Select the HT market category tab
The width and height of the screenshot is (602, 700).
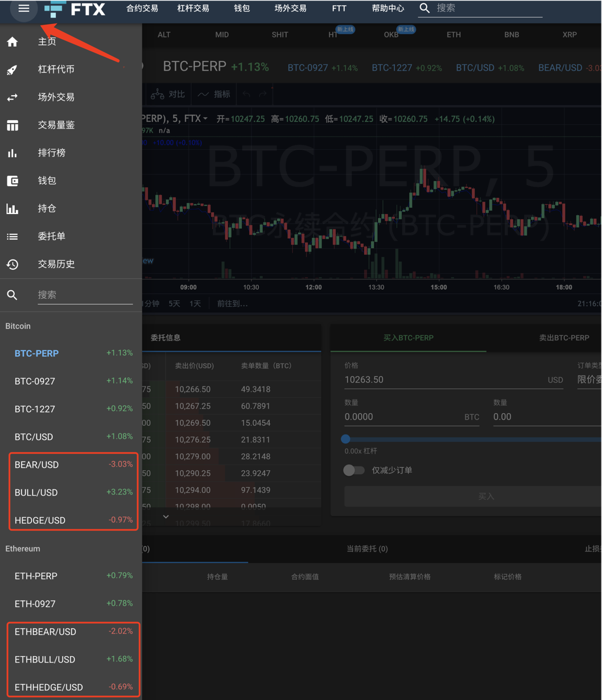333,35
